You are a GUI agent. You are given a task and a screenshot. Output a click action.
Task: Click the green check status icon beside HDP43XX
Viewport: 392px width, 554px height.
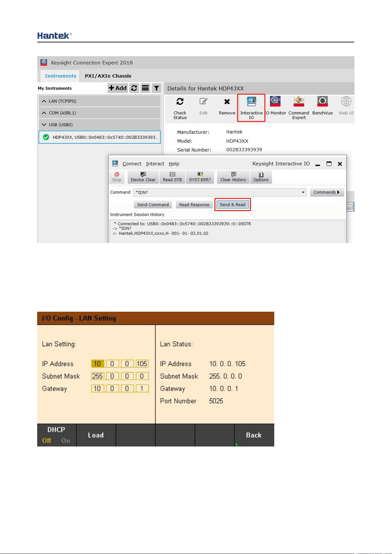coord(46,137)
